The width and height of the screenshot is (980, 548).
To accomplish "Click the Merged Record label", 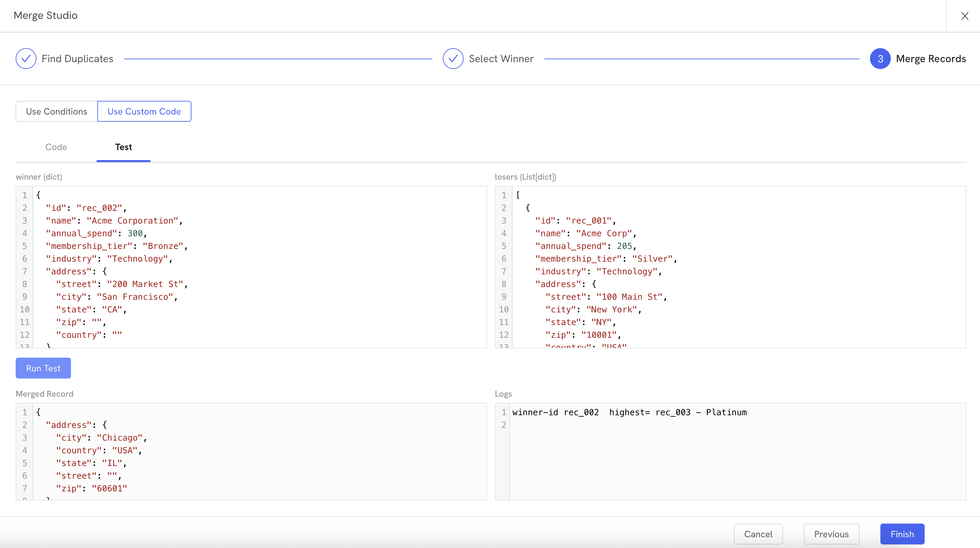I will [x=45, y=394].
